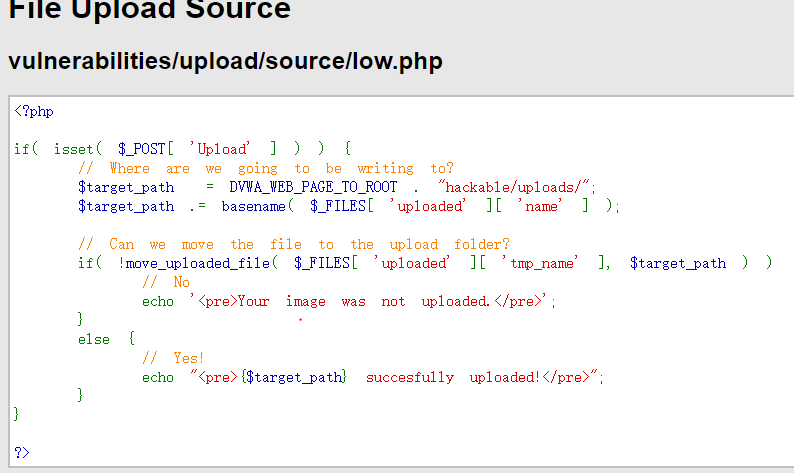Click the vulnerabilities/upload/source/low.php heading
Image resolution: width=794 pixels, height=473 pixels.
click(225, 61)
